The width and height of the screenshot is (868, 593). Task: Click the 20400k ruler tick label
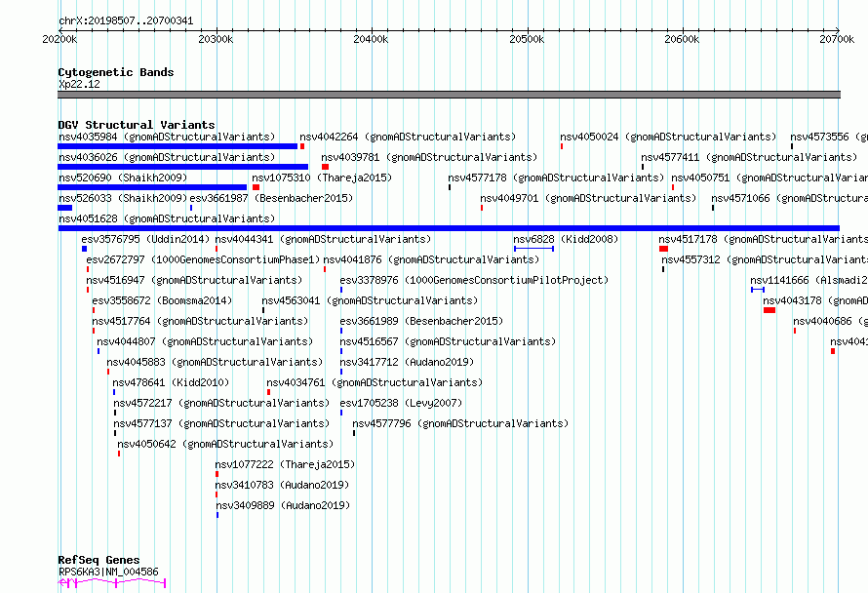tap(371, 39)
